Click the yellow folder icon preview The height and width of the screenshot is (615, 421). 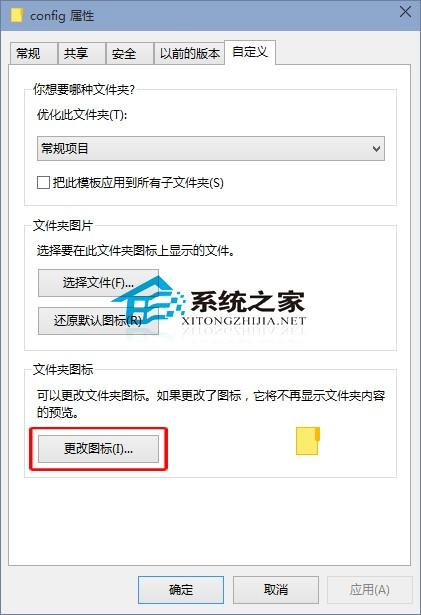(x=308, y=441)
